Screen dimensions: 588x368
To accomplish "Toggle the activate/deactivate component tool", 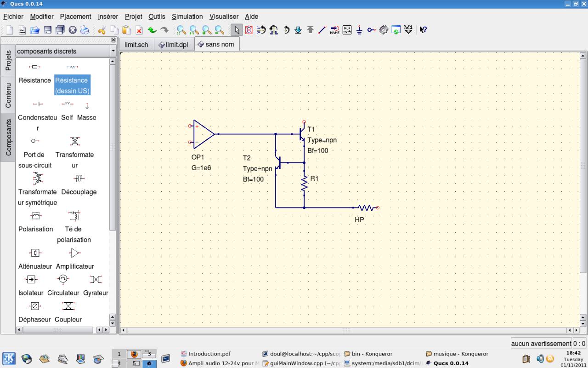I will 249,30.
